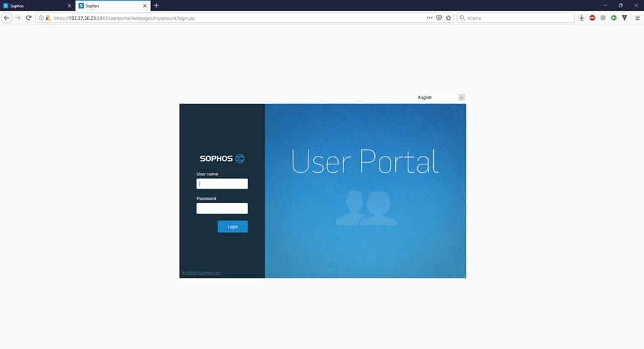
Task: Click the "User name" label
Action: click(207, 174)
